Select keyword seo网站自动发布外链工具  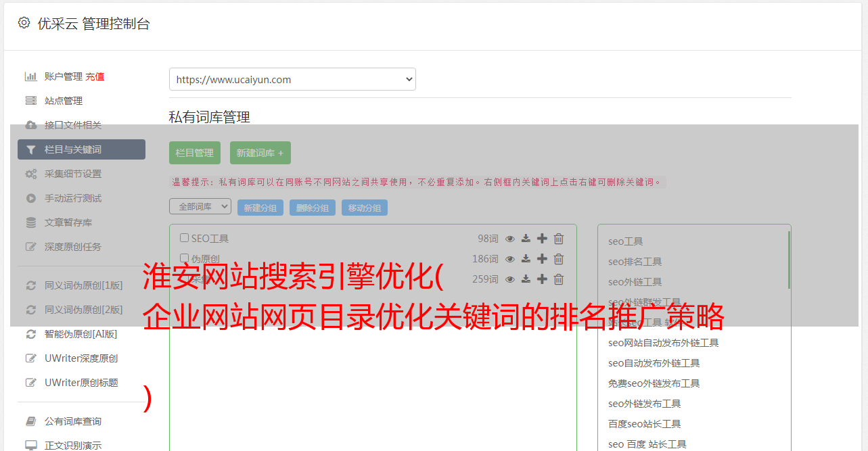663,343
